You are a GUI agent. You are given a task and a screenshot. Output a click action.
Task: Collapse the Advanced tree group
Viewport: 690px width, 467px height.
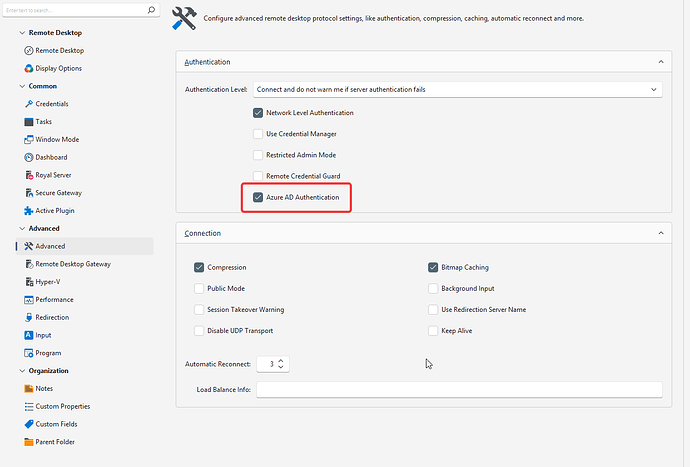tap(22, 228)
